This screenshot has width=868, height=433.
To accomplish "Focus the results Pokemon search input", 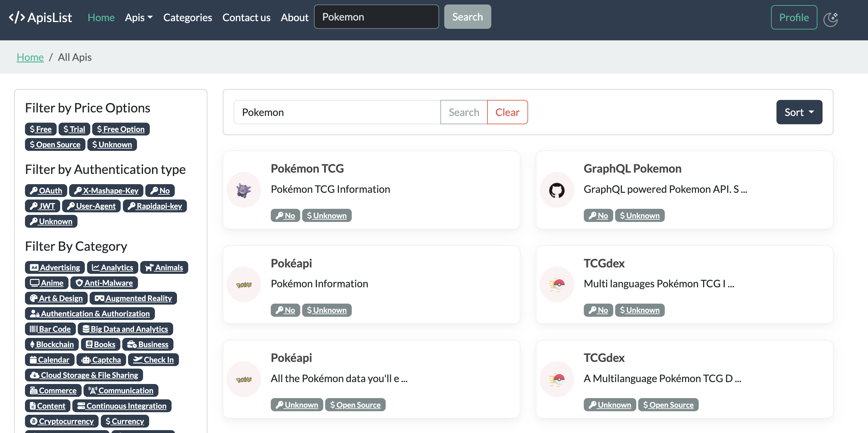I will click(337, 112).
